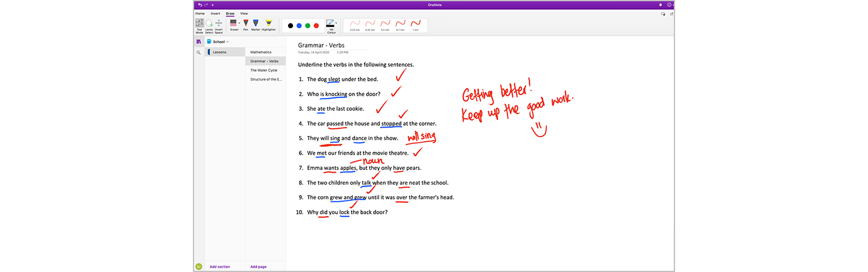Pick the Marker tool

click(x=255, y=25)
